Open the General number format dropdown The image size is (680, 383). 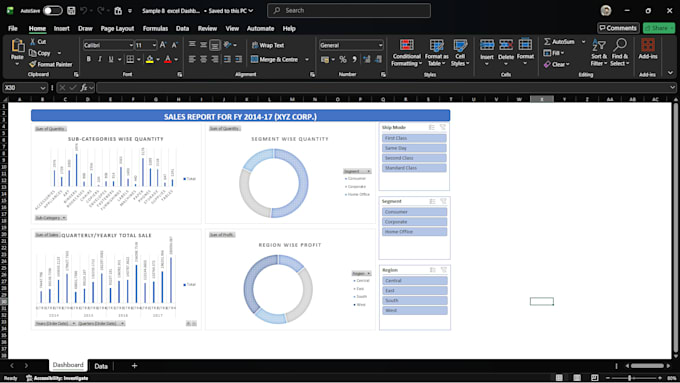380,45
